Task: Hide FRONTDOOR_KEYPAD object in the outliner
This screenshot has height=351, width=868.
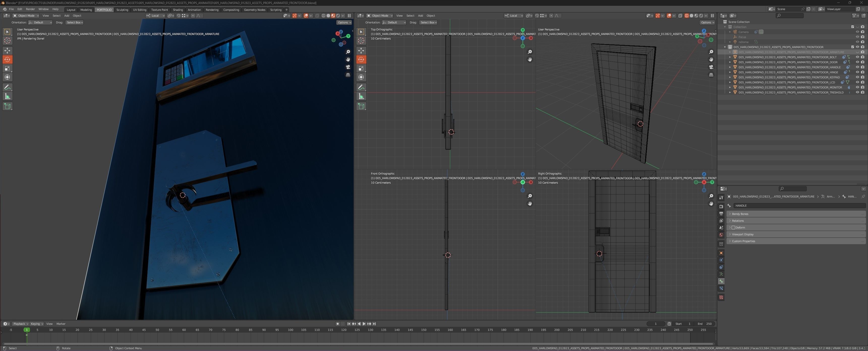Action: pyautogui.click(x=857, y=77)
